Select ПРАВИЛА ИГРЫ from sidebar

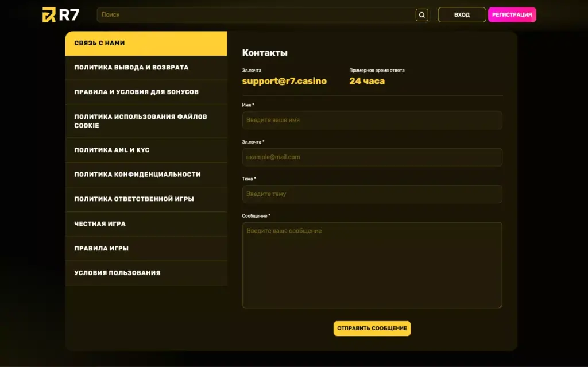pyautogui.click(x=146, y=249)
